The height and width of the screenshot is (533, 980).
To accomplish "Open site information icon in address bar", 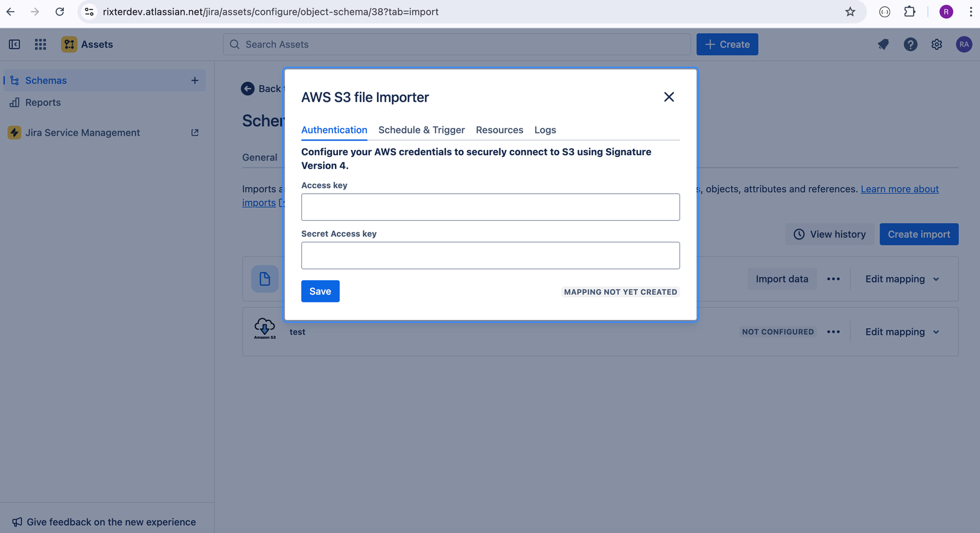I will (x=89, y=11).
